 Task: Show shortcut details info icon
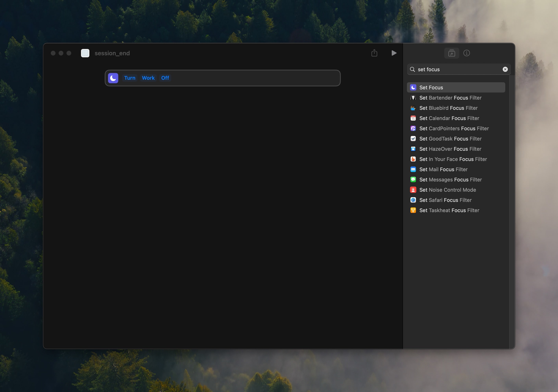466,53
